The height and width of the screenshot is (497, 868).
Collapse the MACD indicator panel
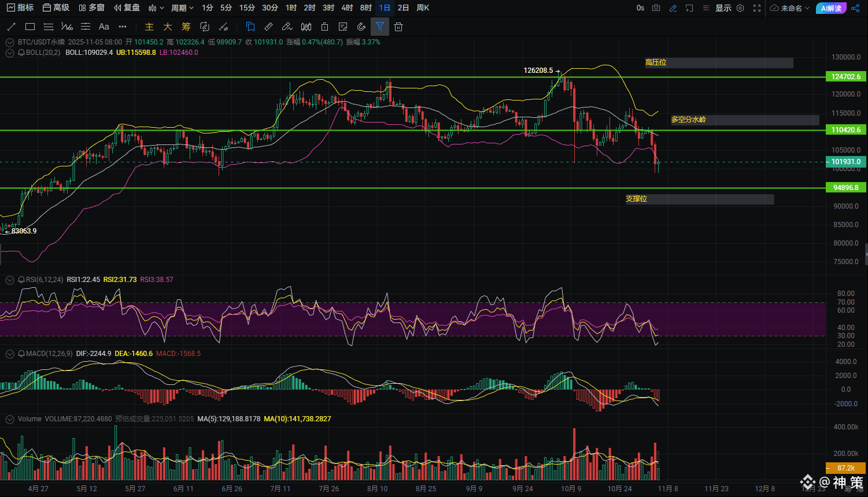9,354
